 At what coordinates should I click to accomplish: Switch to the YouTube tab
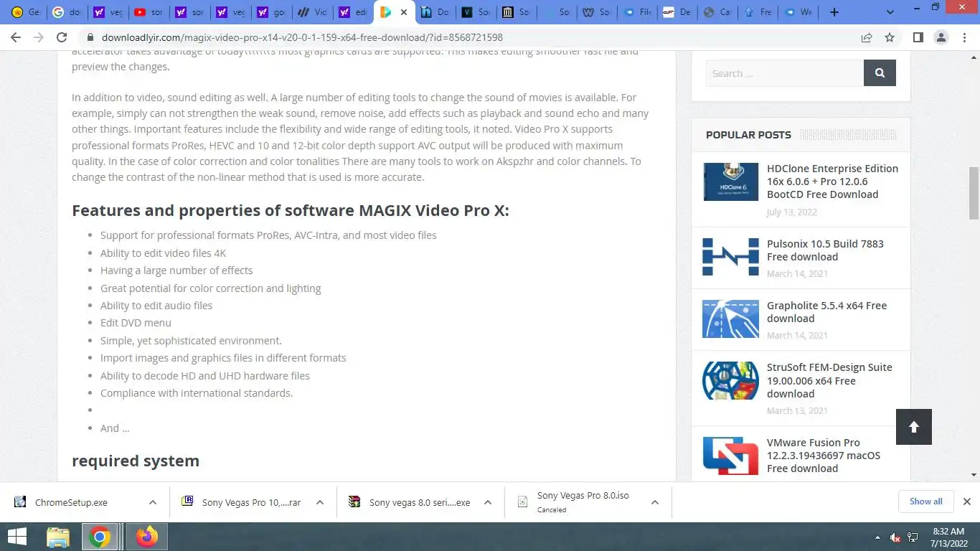[149, 12]
